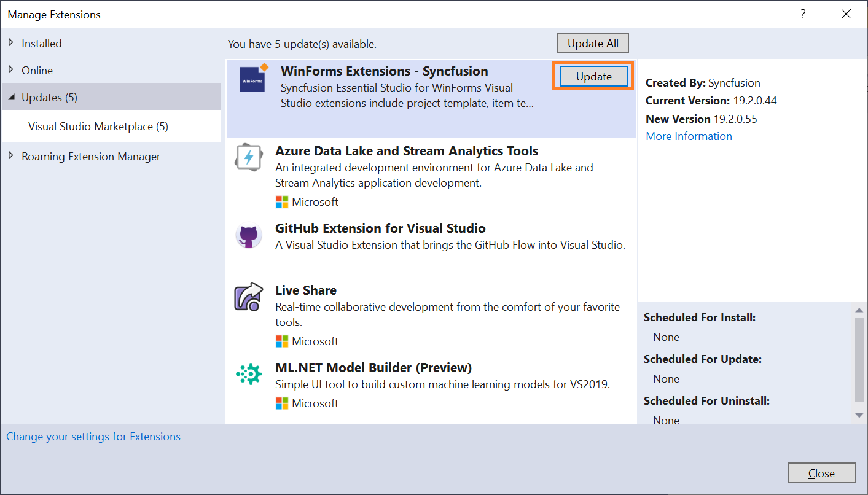Click Microsoft publisher name under Azure Data Lake

tap(315, 202)
